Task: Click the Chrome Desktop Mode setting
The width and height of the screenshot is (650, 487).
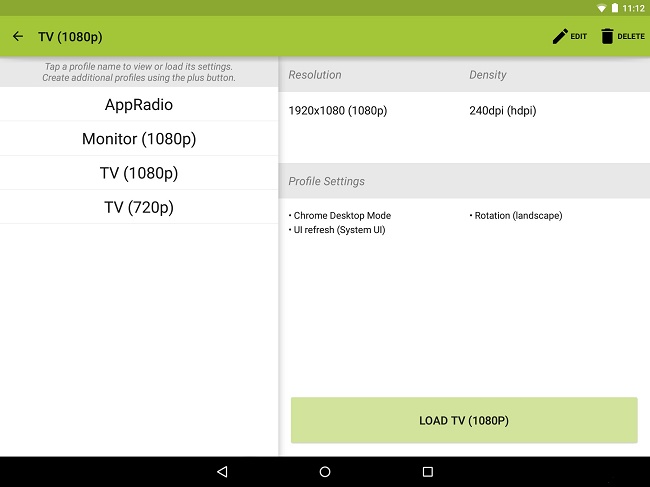Action: [340, 216]
